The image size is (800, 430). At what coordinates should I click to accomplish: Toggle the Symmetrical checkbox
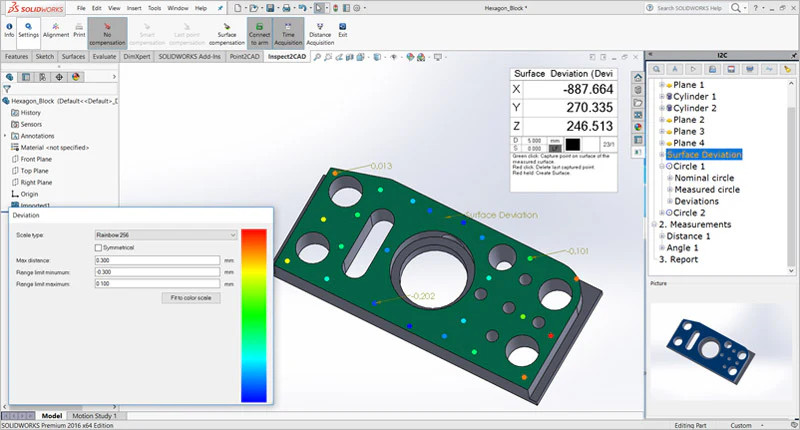pos(98,247)
